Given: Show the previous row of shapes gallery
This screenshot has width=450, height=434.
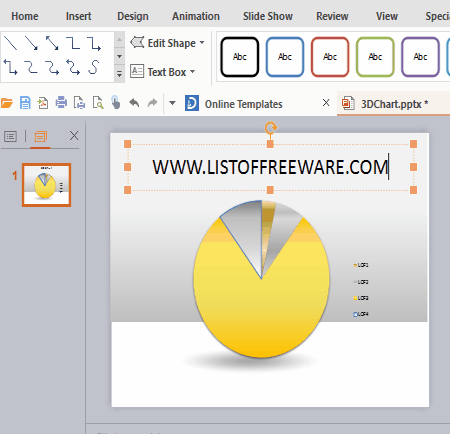Looking at the screenshot, I should (x=119, y=40).
